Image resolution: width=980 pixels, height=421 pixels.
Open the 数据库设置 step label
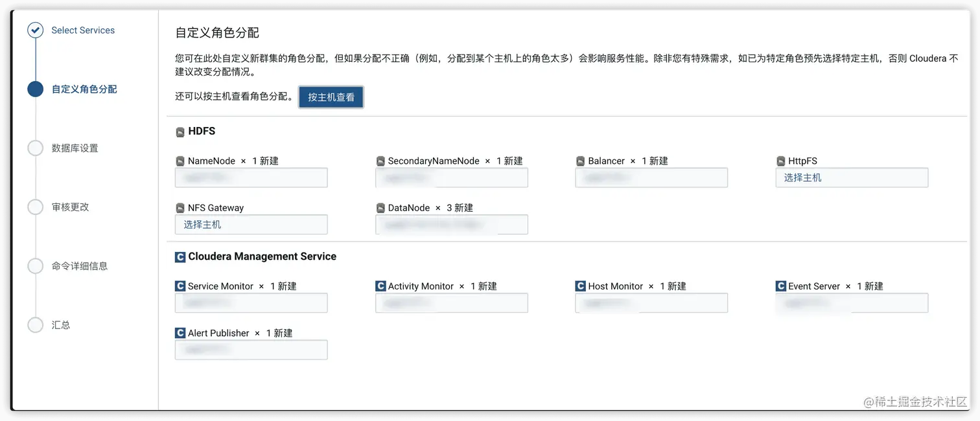(x=75, y=148)
